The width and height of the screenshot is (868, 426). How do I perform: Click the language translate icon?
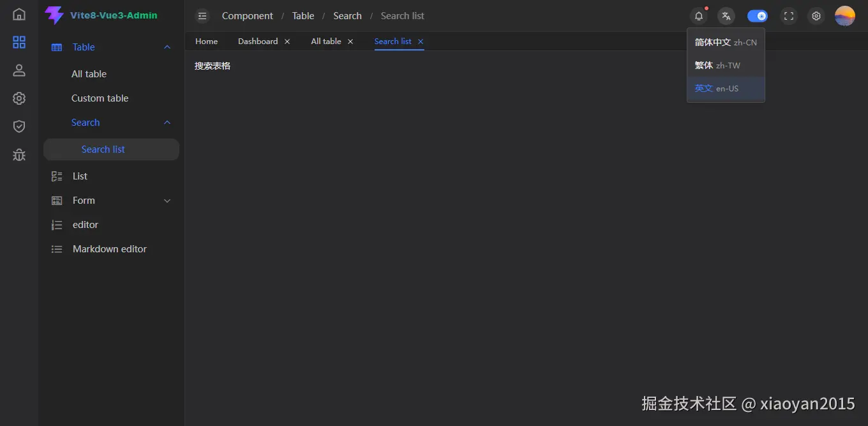pos(726,16)
